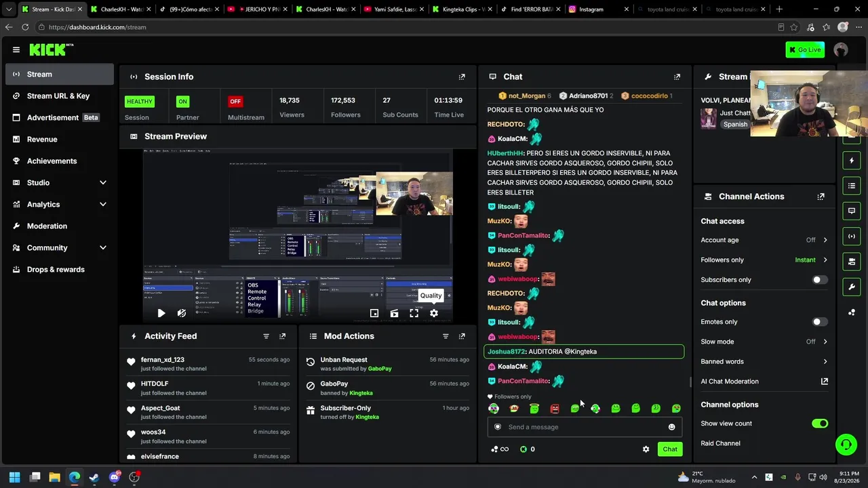Expand the Analytics submenu
868x488 pixels.
point(103,204)
